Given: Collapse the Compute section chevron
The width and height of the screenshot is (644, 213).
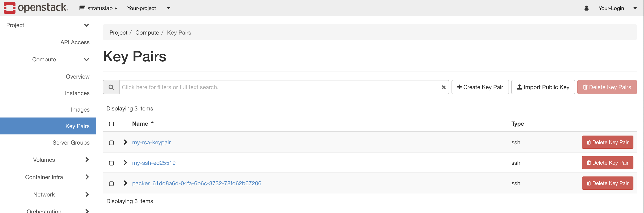Looking at the screenshot, I should point(87,59).
